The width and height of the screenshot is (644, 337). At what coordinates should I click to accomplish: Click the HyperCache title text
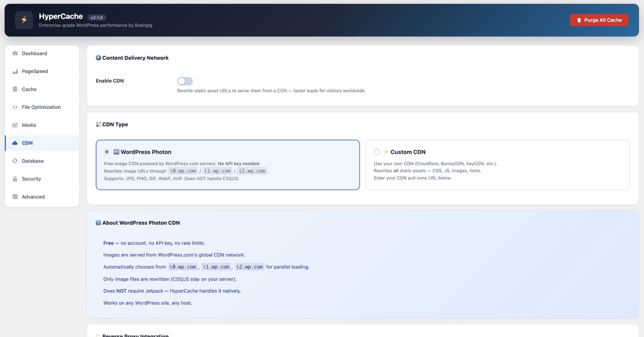point(61,17)
